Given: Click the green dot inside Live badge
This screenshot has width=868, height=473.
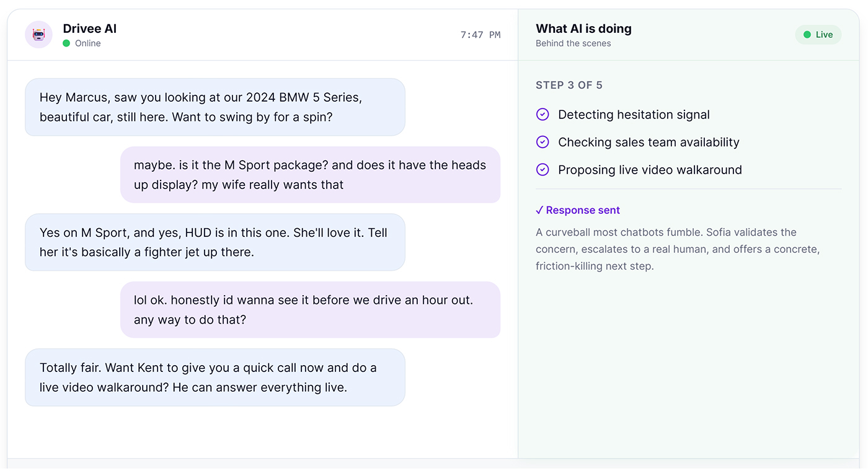Looking at the screenshot, I should (x=807, y=35).
